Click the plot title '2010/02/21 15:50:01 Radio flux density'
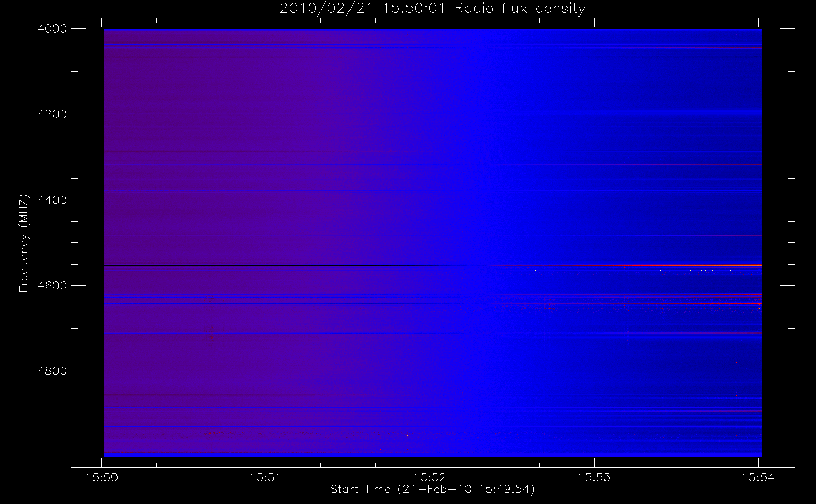The width and height of the screenshot is (816, 504). click(433, 9)
